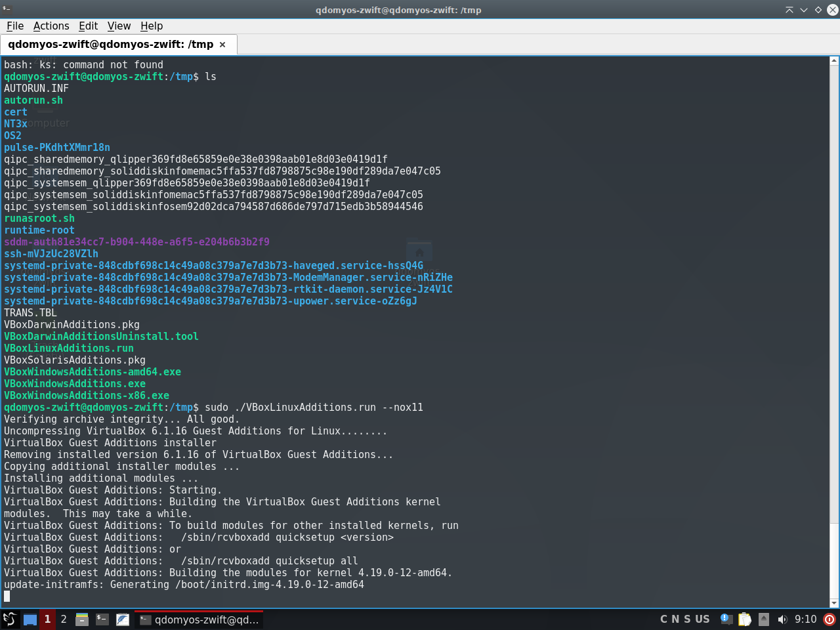Viewport: 840px width, 630px height.
Task: Click the 'cert' directory name
Action: pos(16,112)
